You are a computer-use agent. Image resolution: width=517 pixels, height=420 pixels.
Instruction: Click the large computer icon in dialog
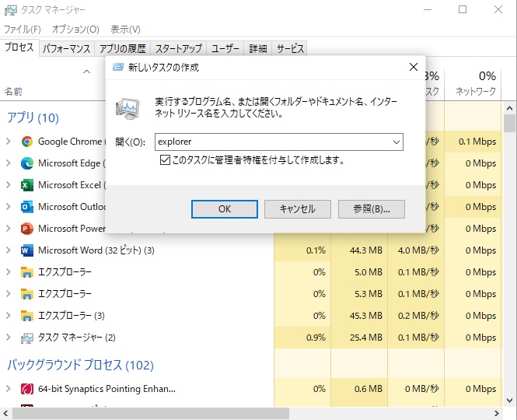click(128, 109)
